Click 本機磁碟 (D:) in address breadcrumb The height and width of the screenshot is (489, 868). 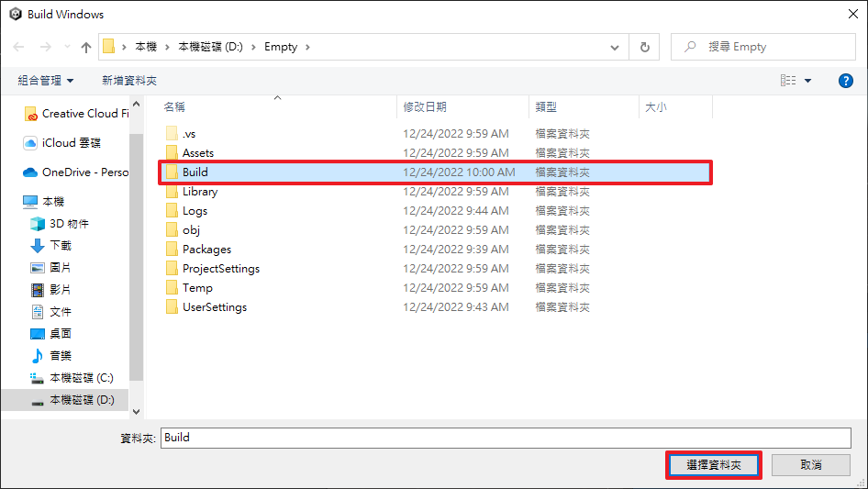pos(210,47)
